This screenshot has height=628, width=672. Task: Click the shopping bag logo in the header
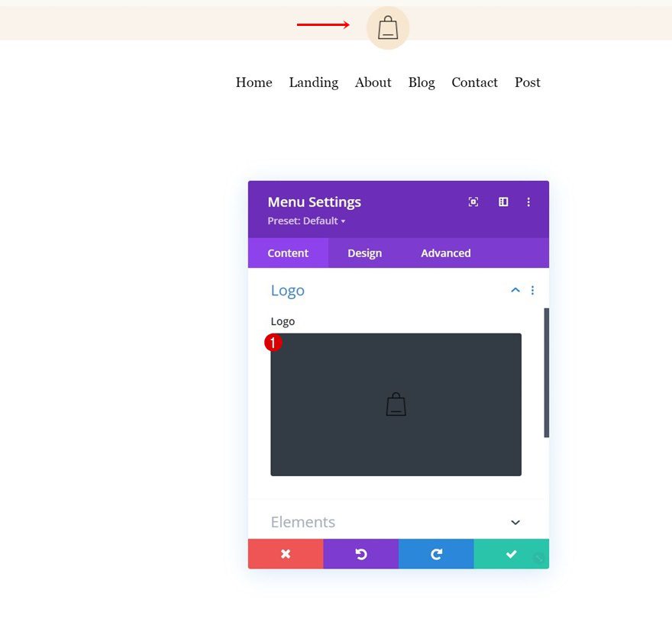[387, 27]
